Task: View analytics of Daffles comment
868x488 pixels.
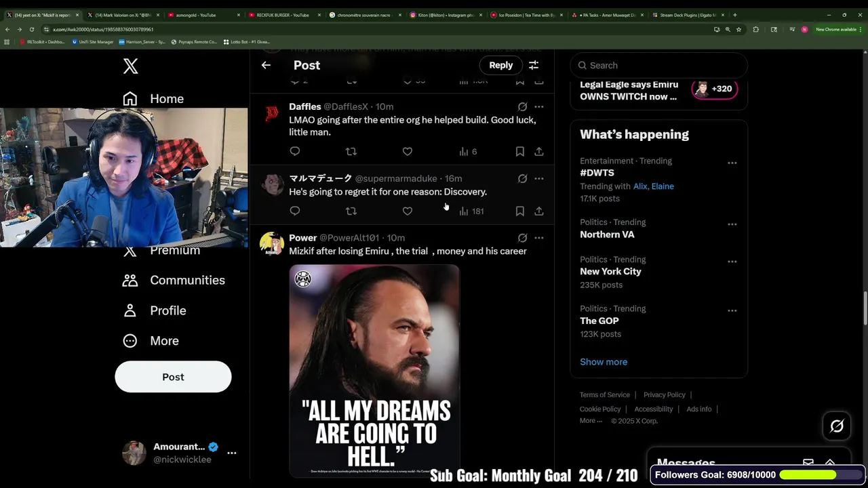Action: 468,151
